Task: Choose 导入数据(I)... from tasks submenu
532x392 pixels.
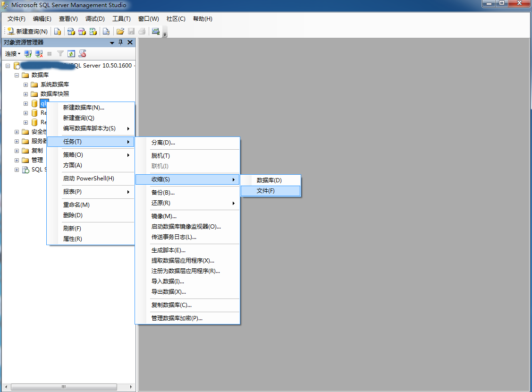Action: click(x=168, y=281)
